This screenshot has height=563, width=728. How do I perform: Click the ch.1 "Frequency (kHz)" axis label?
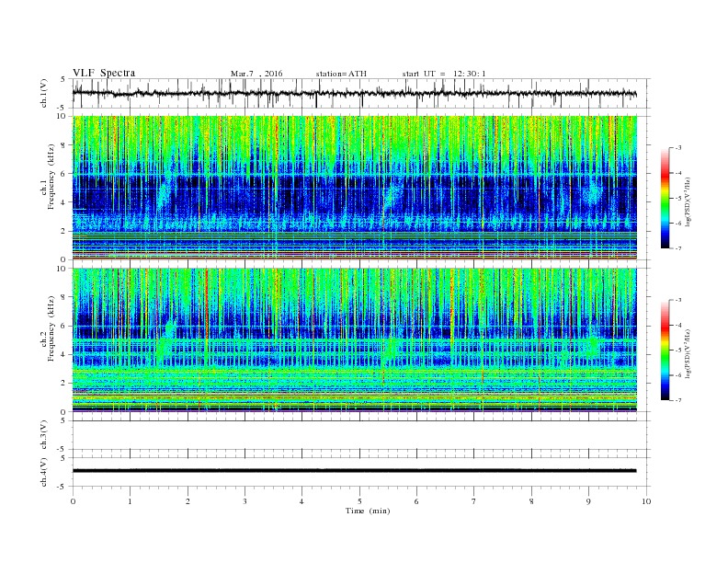pyautogui.click(x=51, y=177)
